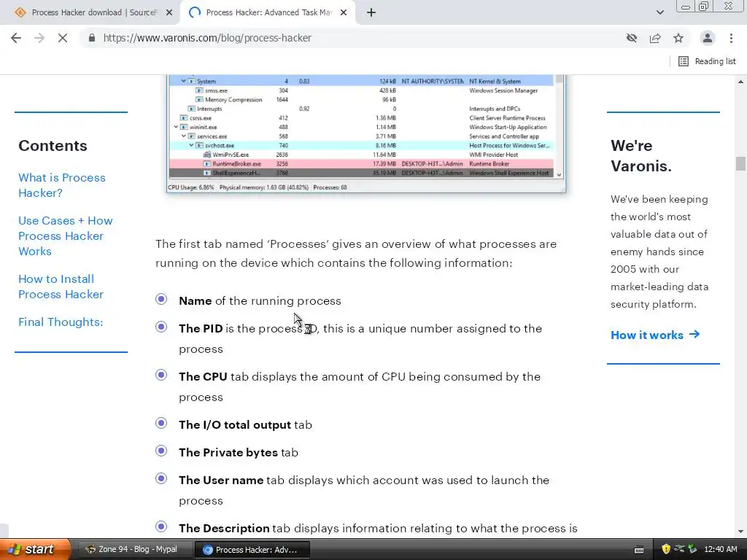747x560 pixels.
Task: Click the page scrollbar up arrow
Action: tap(740, 82)
